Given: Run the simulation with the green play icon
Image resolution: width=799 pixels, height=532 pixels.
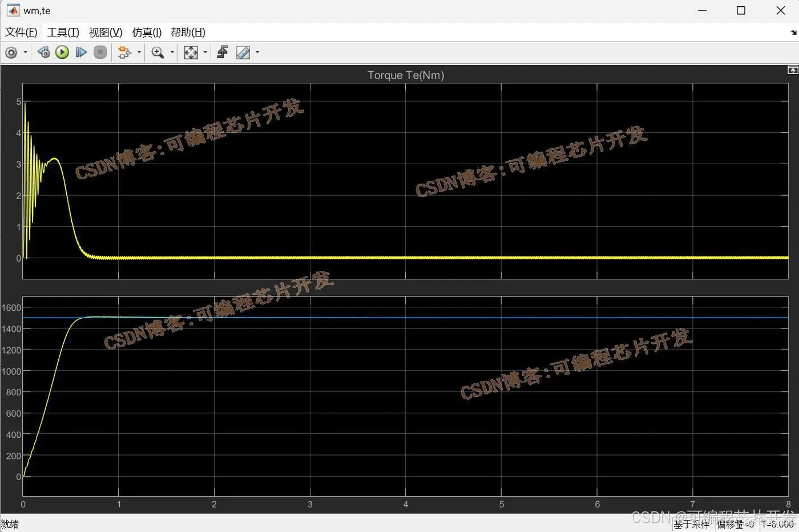Looking at the screenshot, I should (x=62, y=52).
